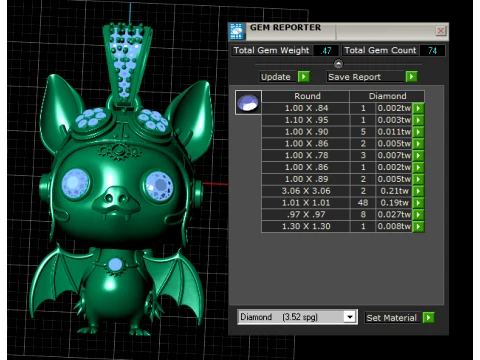The height and width of the screenshot is (360, 480).
Task: Collapse the panel with the round up-arrow
Action: pos(338,63)
